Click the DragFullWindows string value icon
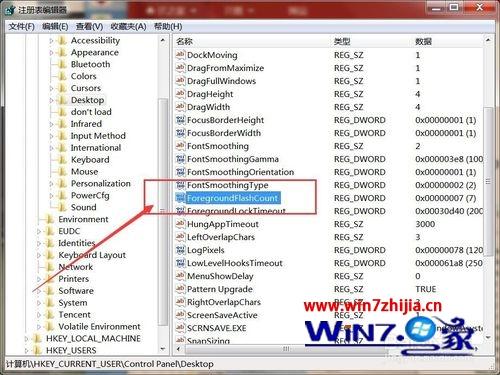 tap(180, 81)
